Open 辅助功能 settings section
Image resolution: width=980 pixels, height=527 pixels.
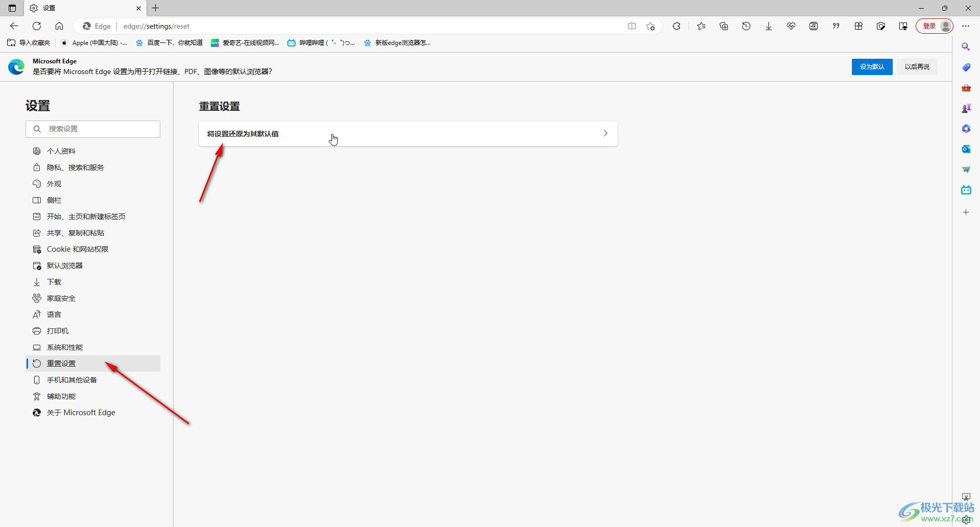tap(93, 396)
